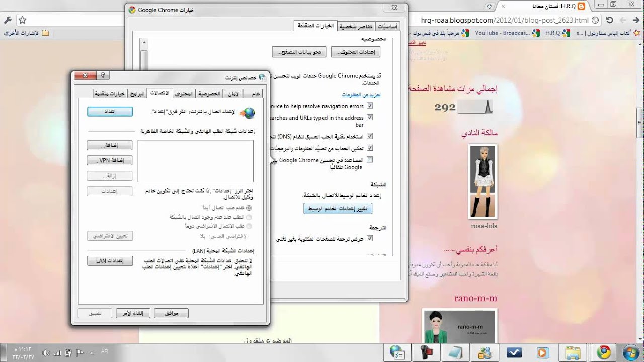Toggle DNS prefetching checkbox
644x362 pixels.
[x=370, y=136]
